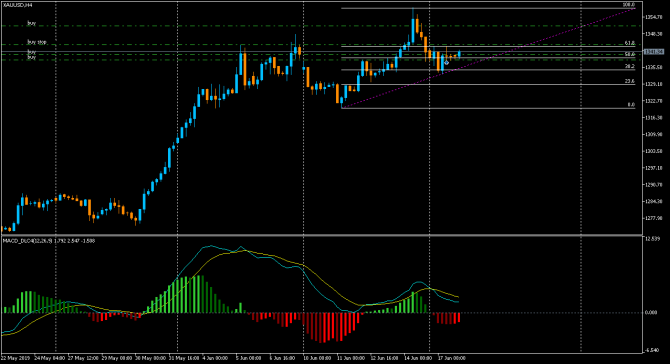Click the Fibonacci 61.8 level label
670x364 pixels.
point(629,43)
